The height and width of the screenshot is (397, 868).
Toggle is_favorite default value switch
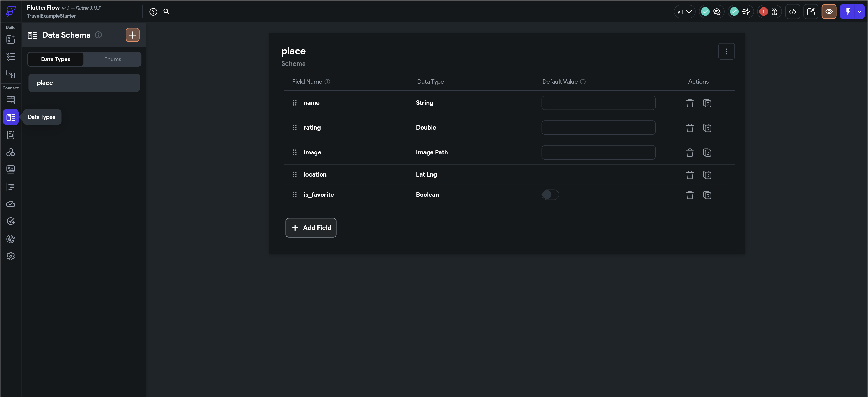click(550, 195)
